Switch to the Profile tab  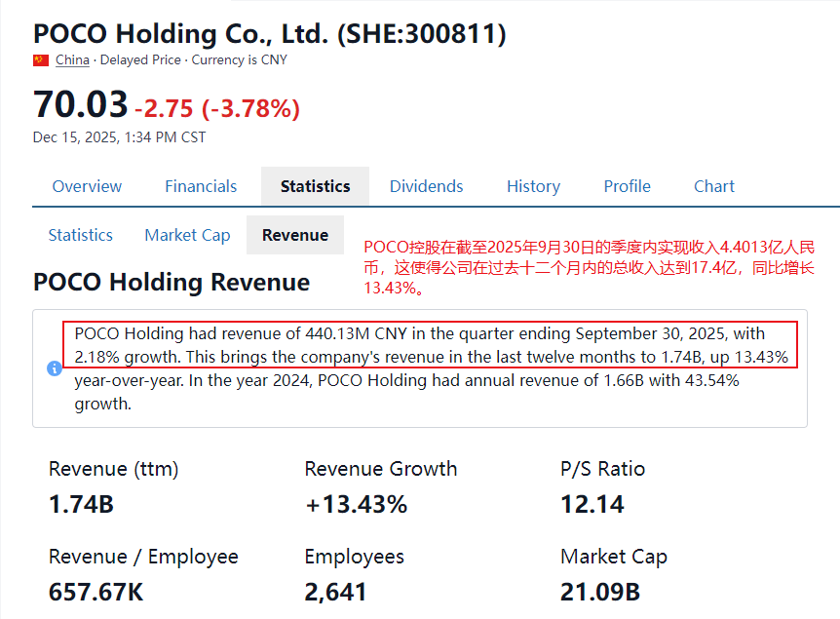click(627, 186)
